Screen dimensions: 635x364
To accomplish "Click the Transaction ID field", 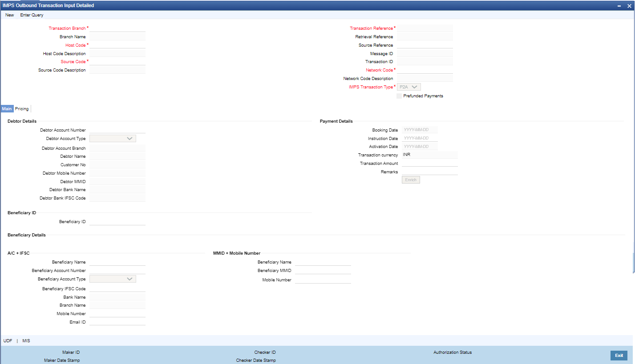I will (425, 62).
